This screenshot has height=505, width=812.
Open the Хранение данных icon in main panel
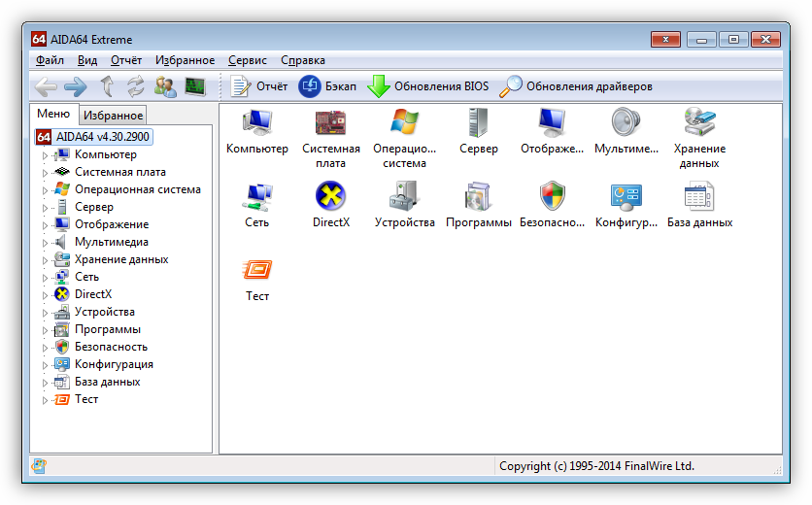coord(699,123)
